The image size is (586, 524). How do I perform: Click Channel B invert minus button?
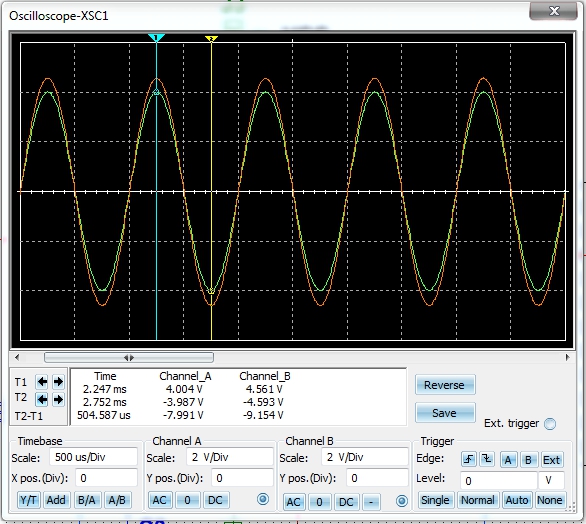pos(371,502)
